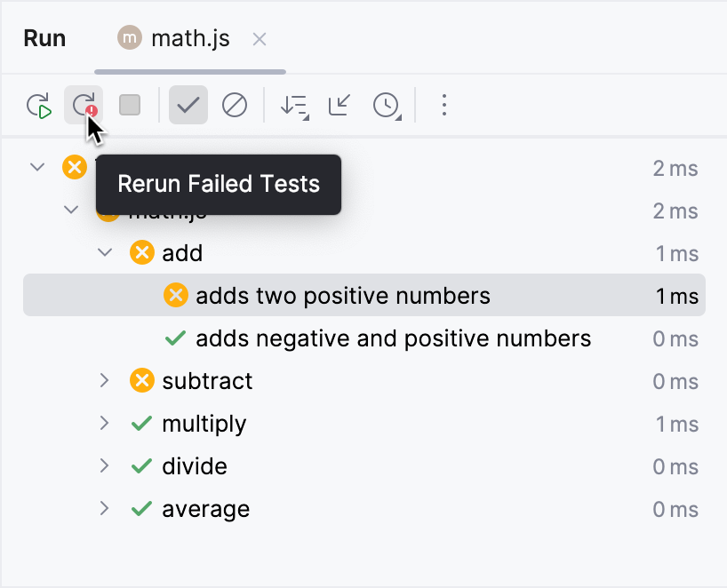Click the Stop process icon
This screenshot has width=727, height=588.
128,105
